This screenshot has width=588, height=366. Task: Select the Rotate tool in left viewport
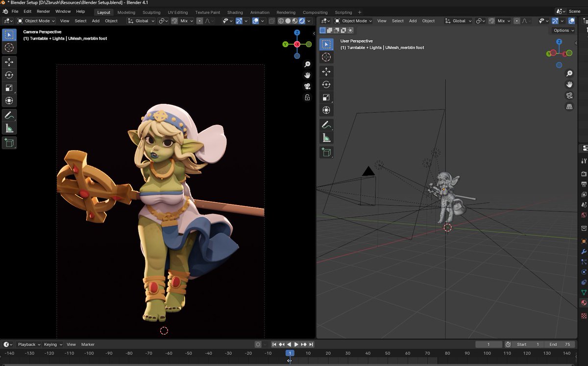pyautogui.click(x=9, y=75)
